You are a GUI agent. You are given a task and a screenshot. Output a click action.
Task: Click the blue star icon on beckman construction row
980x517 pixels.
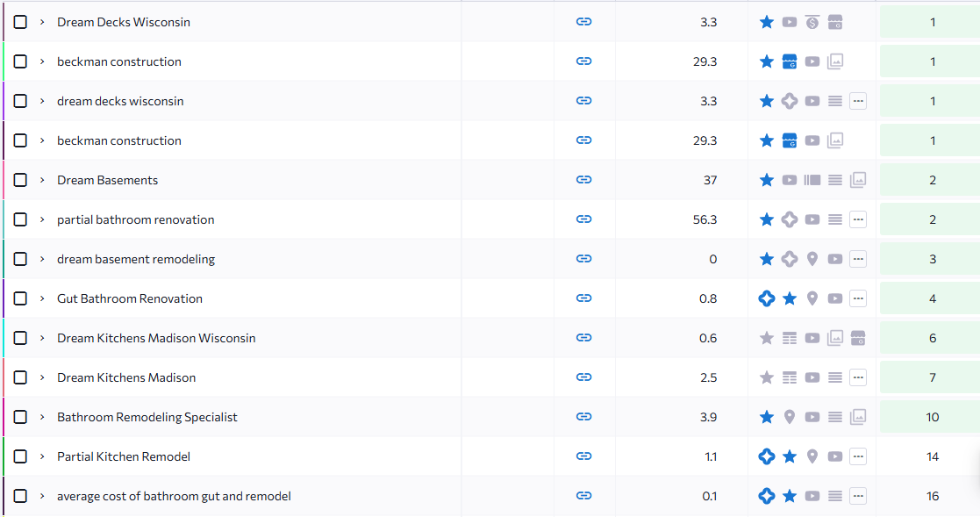click(x=767, y=61)
